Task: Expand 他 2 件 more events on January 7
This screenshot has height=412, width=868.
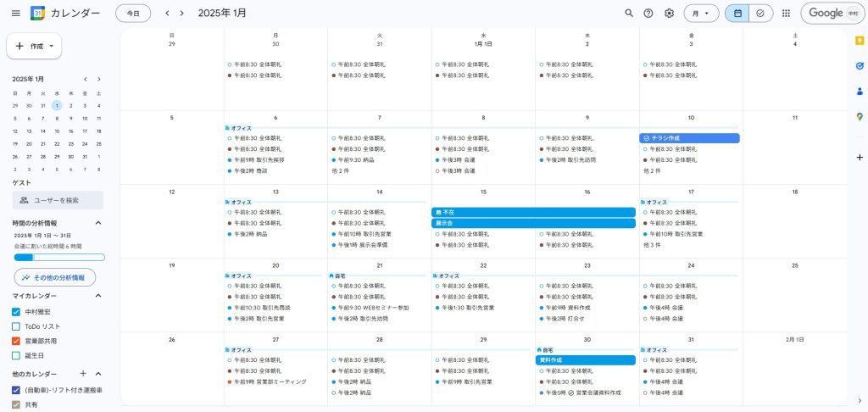Action: (340, 171)
